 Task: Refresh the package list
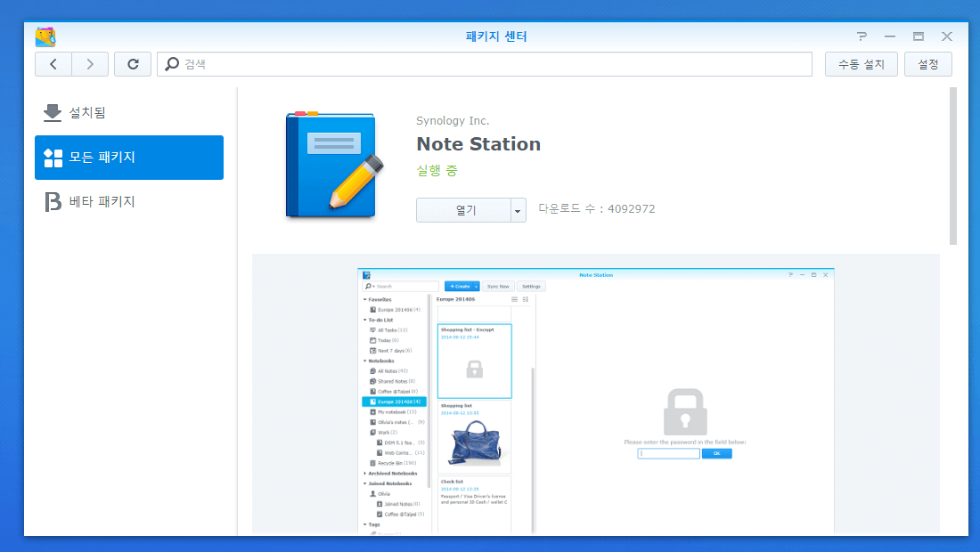click(x=133, y=64)
